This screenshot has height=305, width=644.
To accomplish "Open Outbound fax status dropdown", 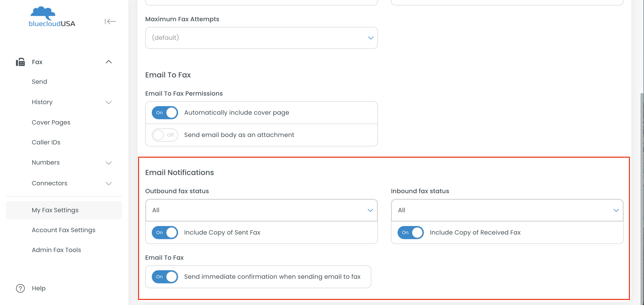I will coord(261,210).
